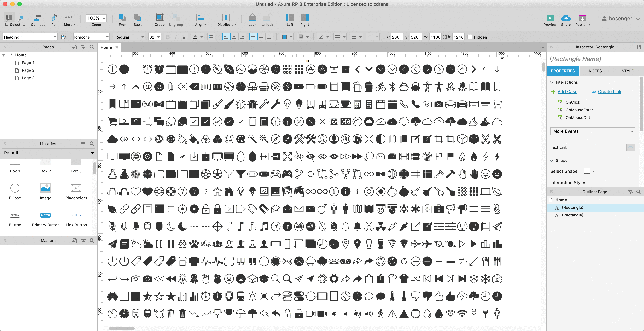Search the Pages panel
644x331 pixels.
[92, 47]
